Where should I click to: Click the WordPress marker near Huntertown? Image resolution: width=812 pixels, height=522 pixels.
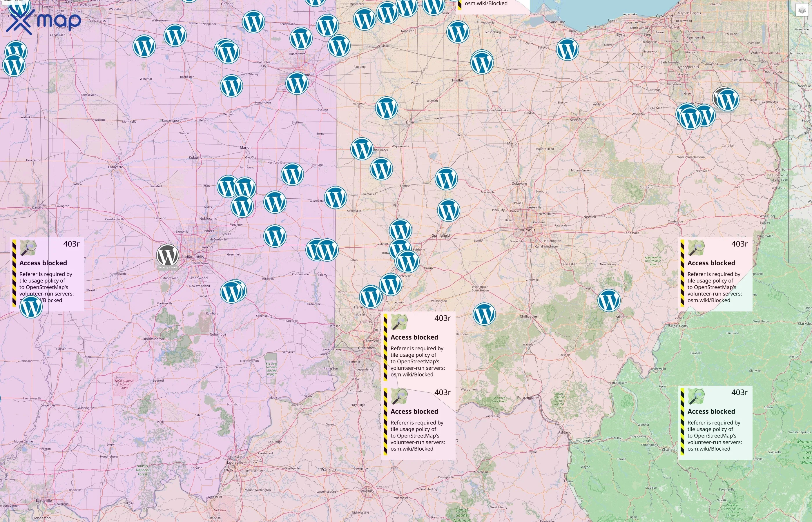click(302, 38)
